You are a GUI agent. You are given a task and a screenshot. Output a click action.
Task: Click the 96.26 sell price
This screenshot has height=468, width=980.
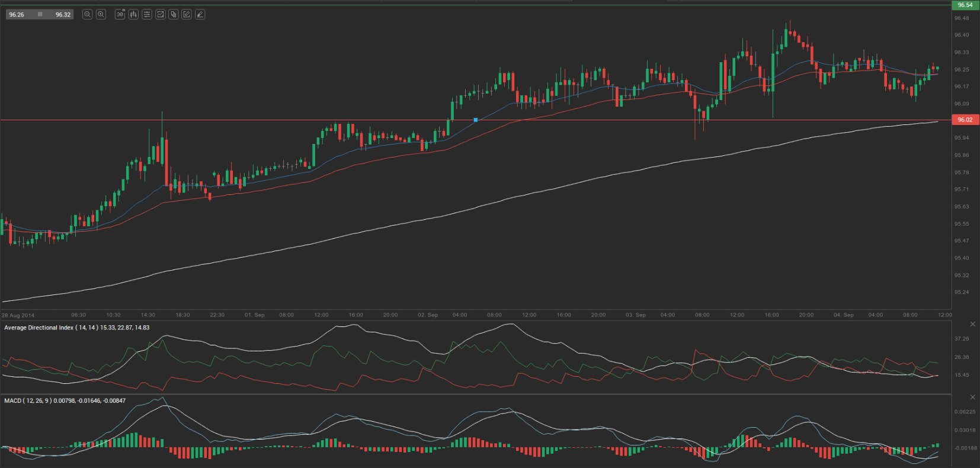click(x=17, y=15)
